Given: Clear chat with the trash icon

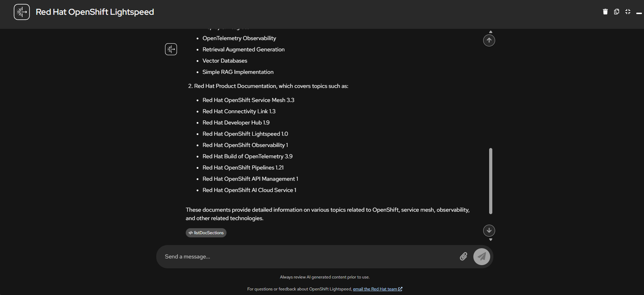Looking at the screenshot, I should [x=605, y=12].
